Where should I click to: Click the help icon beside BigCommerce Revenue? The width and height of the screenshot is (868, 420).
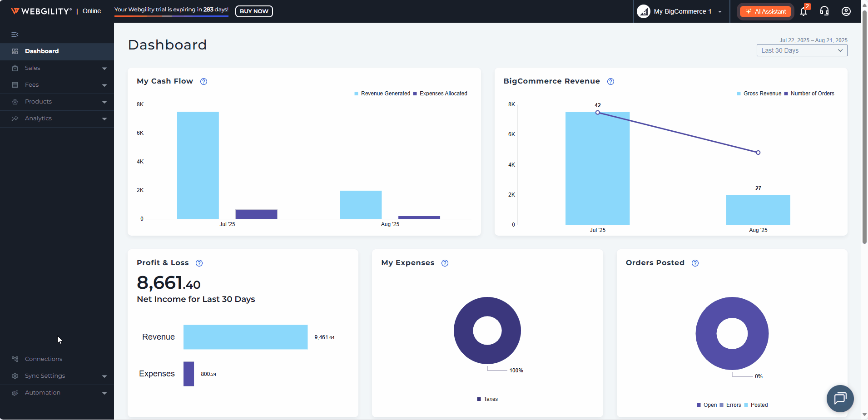pyautogui.click(x=610, y=82)
